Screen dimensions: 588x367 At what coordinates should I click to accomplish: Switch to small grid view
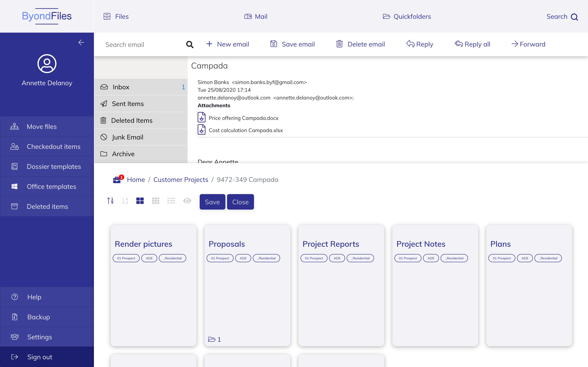tap(156, 201)
